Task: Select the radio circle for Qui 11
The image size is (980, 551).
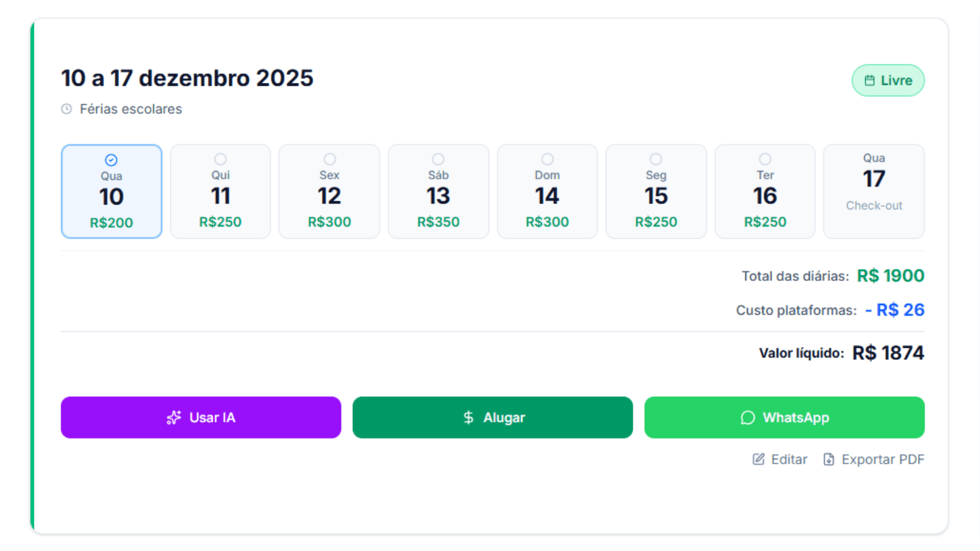Action: [221, 159]
